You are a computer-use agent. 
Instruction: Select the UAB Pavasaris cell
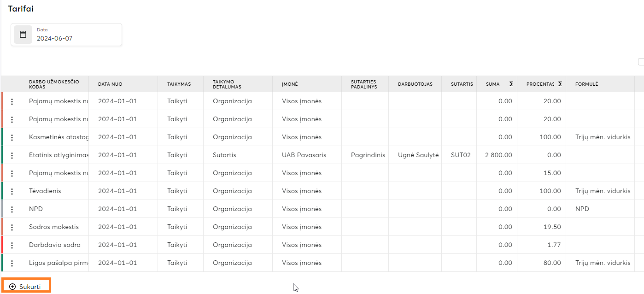pyautogui.click(x=304, y=155)
